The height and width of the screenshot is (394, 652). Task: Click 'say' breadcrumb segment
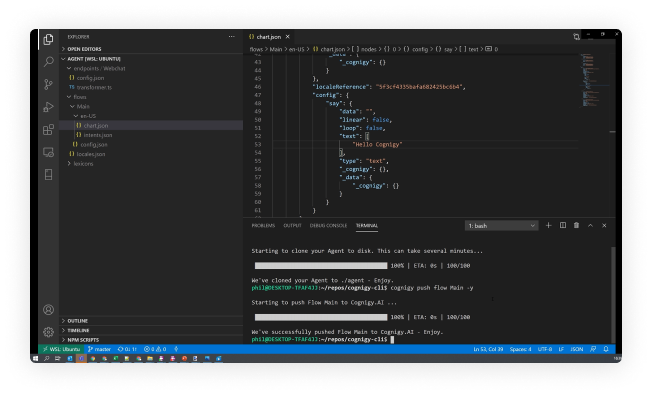448,49
